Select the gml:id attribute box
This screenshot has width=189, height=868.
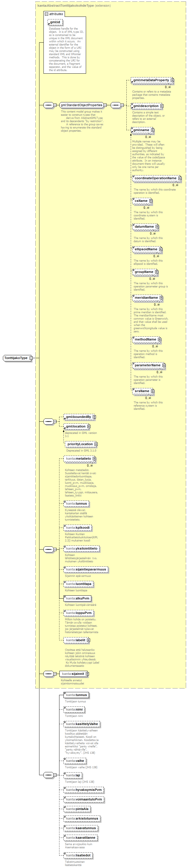click(55, 22)
